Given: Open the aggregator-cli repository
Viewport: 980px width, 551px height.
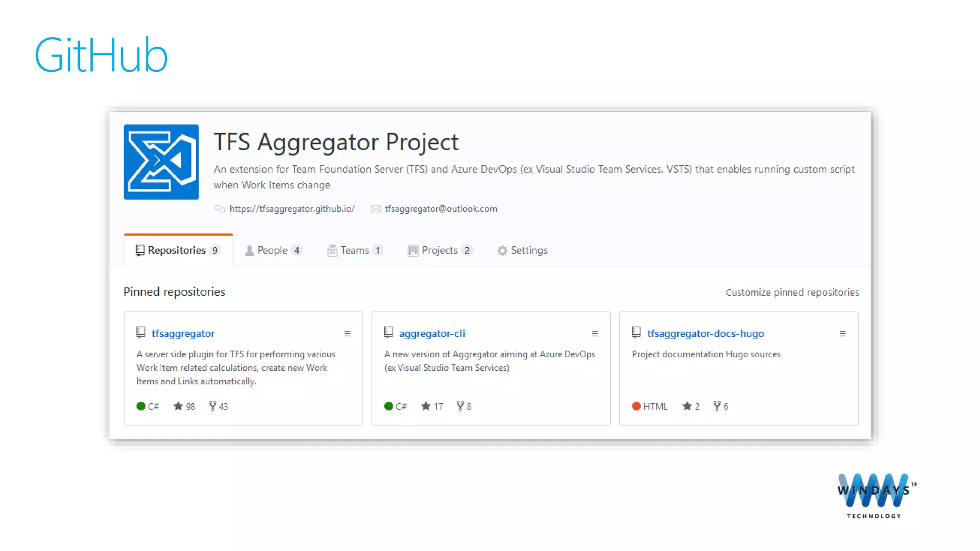Looking at the screenshot, I should point(432,333).
